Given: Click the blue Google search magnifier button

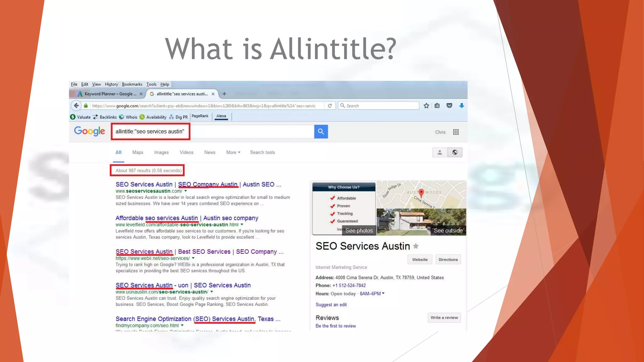Looking at the screenshot, I should [x=321, y=131].
